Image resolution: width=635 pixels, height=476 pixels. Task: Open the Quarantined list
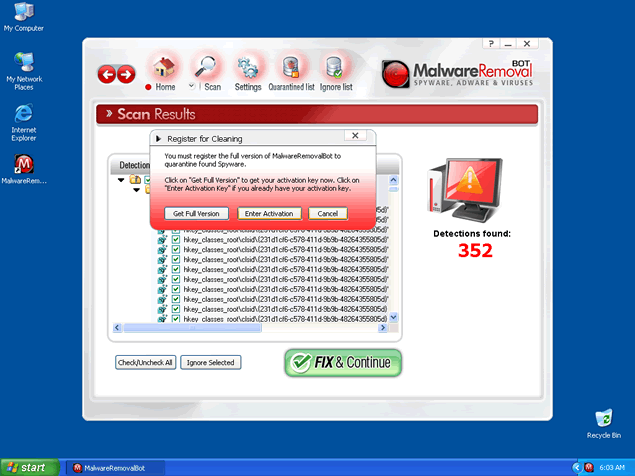(x=292, y=68)
